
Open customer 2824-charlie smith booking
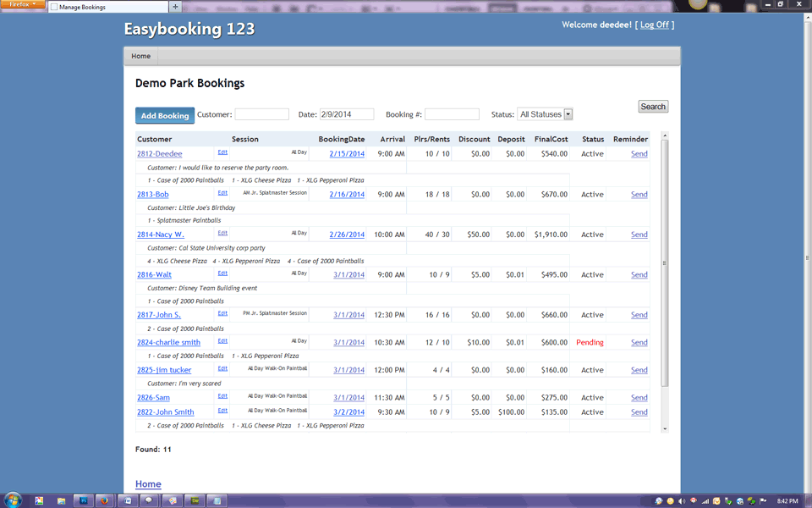click(169, 342)
